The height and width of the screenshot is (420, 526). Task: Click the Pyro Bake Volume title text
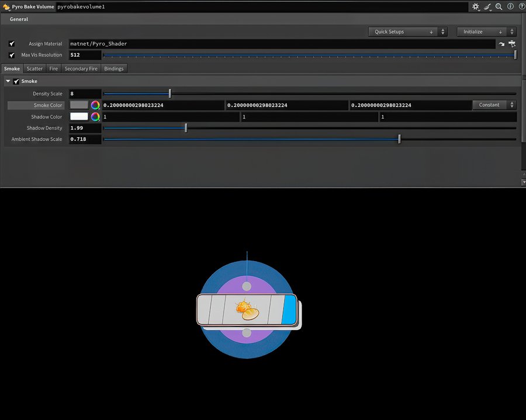coord(33,6)
